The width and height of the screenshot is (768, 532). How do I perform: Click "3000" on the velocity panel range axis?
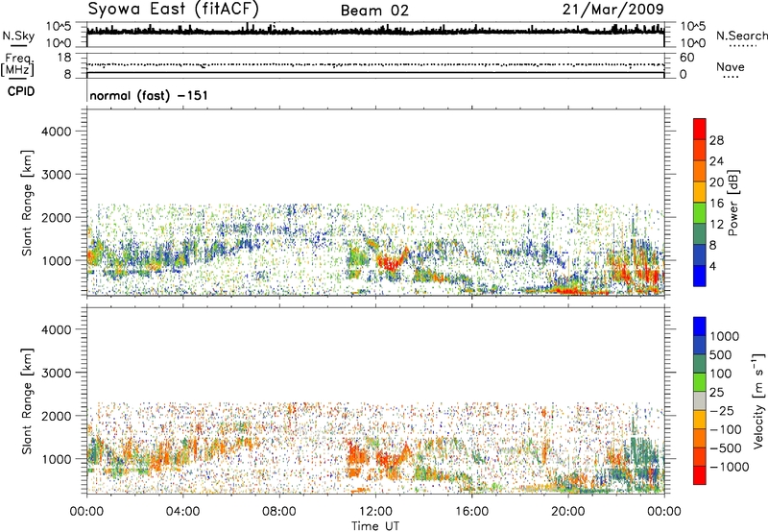[x=57, y=373]
